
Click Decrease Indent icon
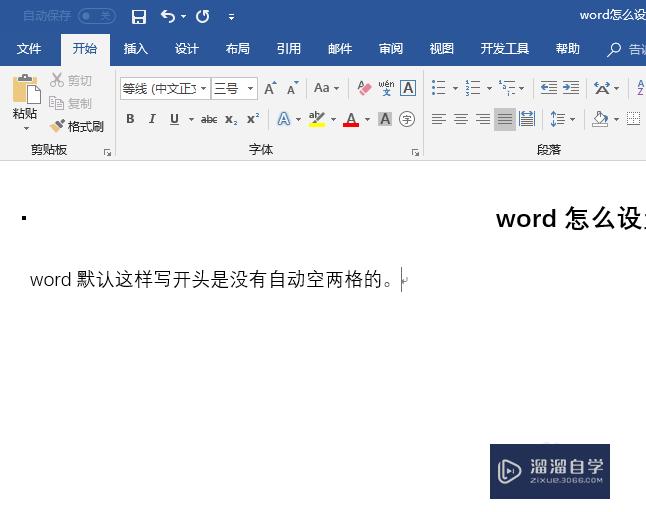548,88
